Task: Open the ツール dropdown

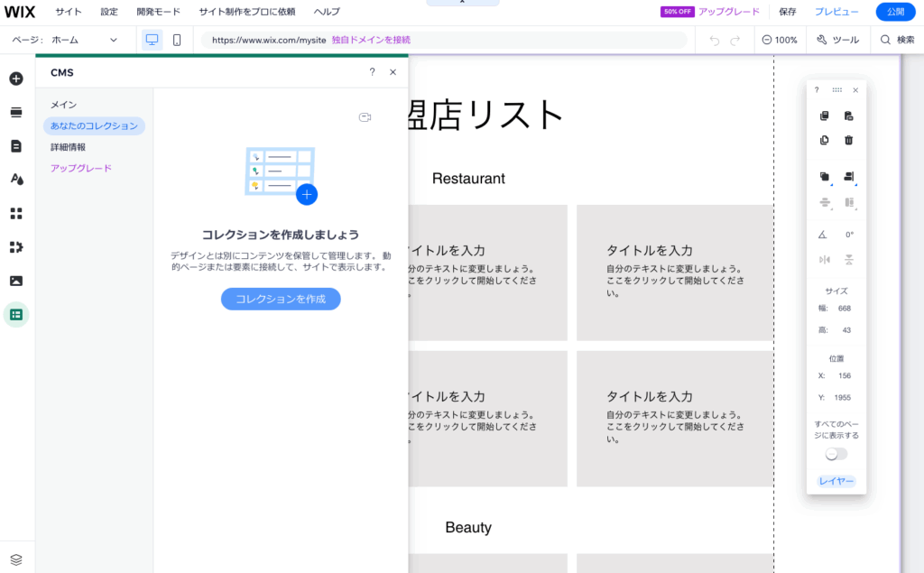Action: pyautogui.click(x=837, y=40)
